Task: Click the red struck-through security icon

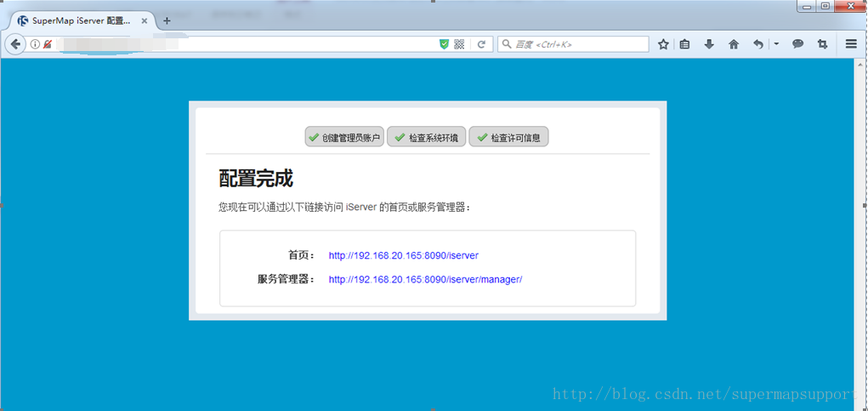Action: pos(47,44)
